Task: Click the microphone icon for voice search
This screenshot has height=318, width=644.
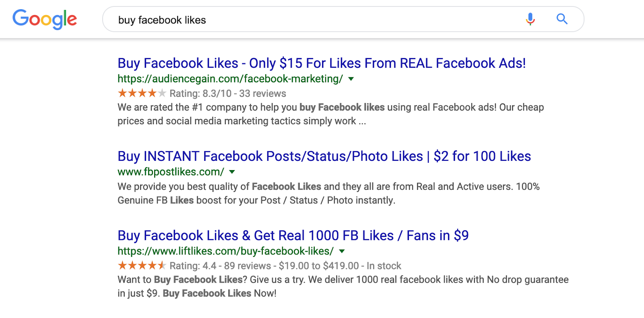Action: (530, 19)
